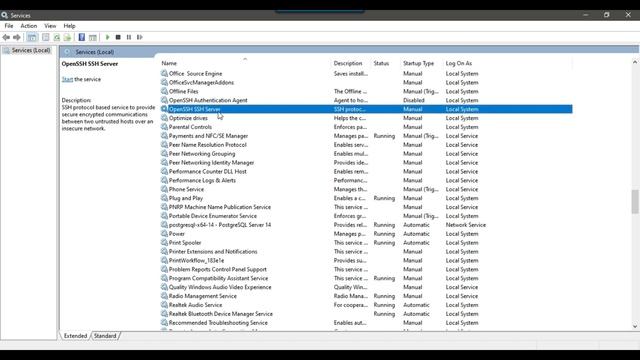640x360 pixels.
Task: Click the gear icon beside Phone Service
Action: click(164, 189)
